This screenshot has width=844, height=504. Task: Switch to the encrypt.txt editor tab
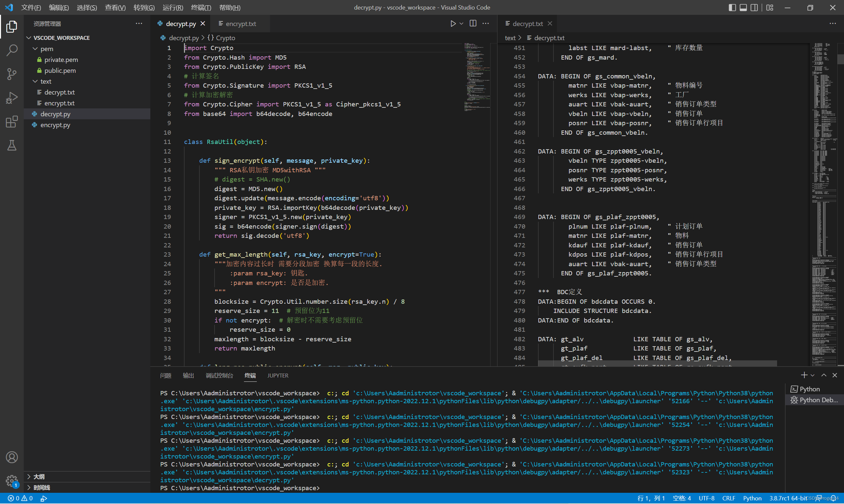240,23
